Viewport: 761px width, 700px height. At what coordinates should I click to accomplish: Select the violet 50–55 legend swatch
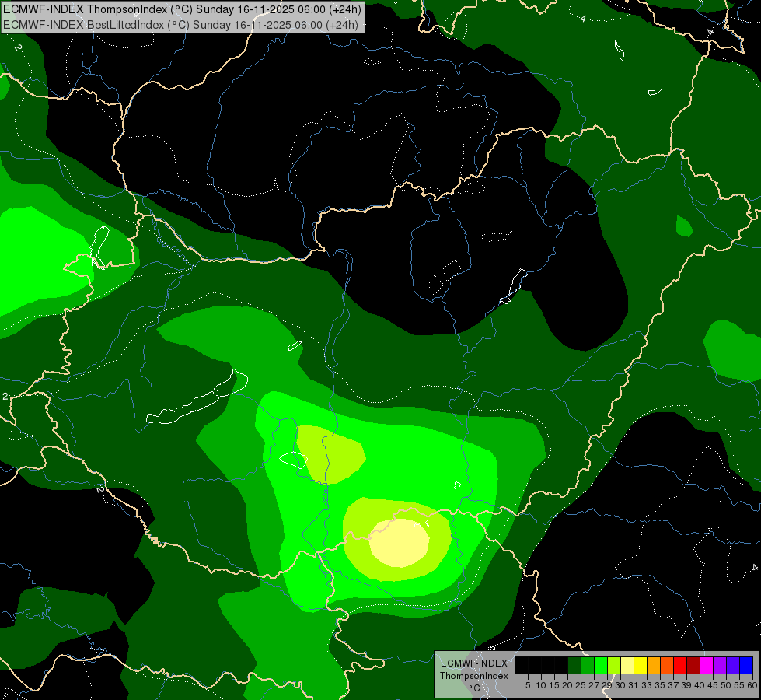coord(733,665)
